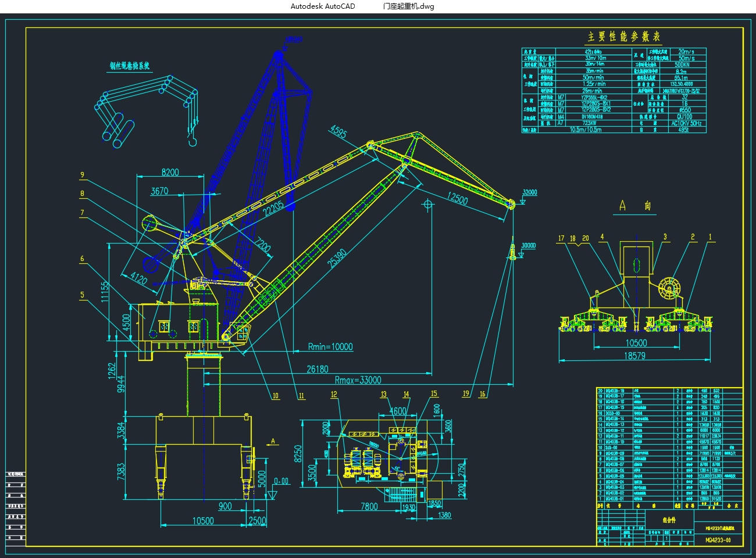Select the 32000 elevation mark
This screenshot has width=756, height=558.
coord(530,192)
